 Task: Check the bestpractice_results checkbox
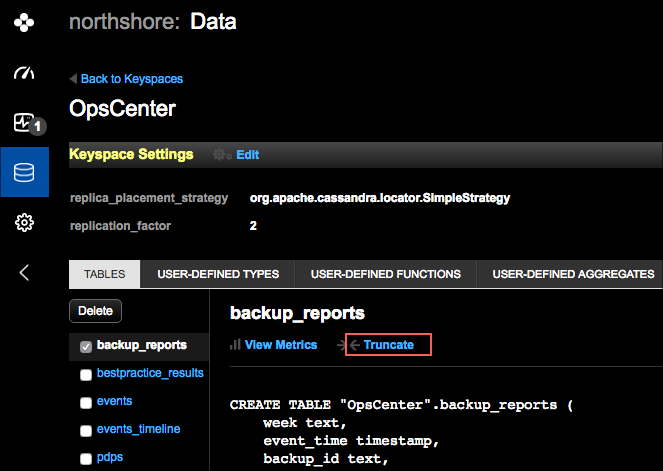click(x=86, y=374)
